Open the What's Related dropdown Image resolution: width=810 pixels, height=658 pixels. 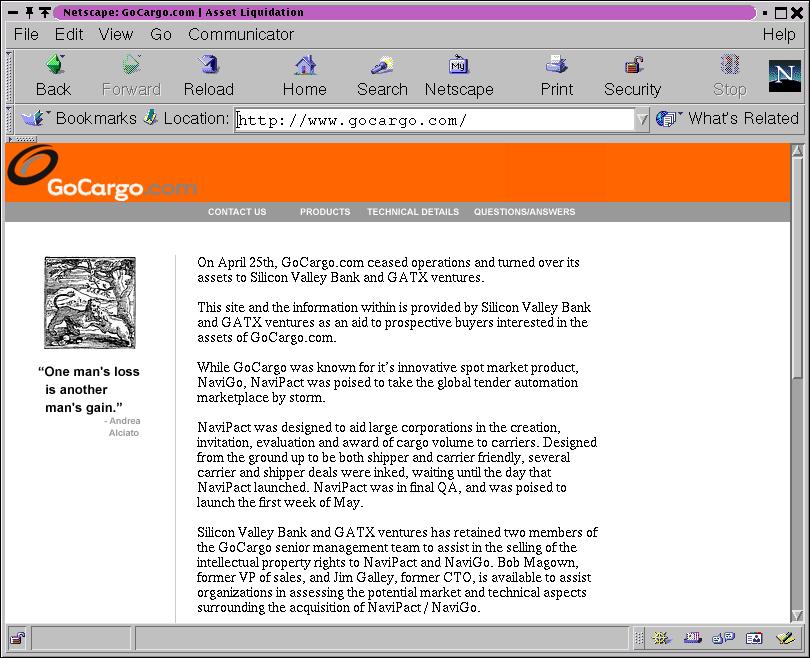coord(728,118)
